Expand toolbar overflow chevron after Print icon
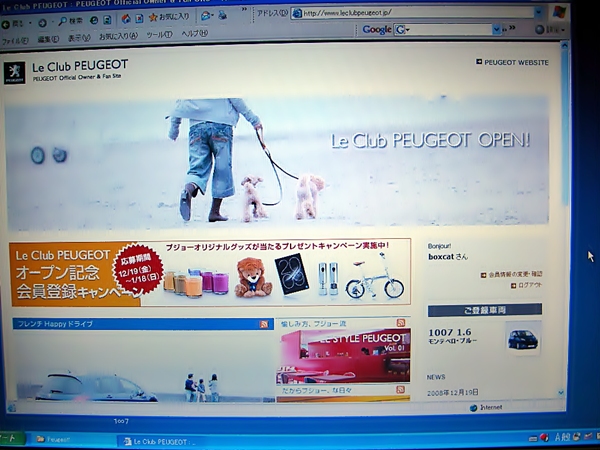Image resolution: width=600 pixels, height=450 pixels. [244, 10]
